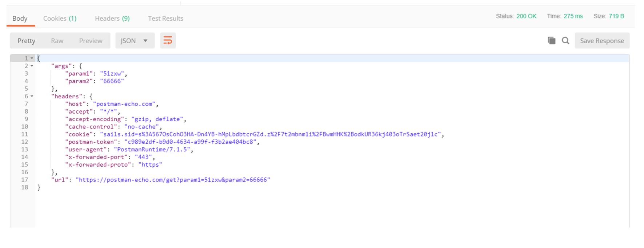The height and width of the screenshot is (248, 644).
Task: Open search in response body
Action: [x=565, y=41]
